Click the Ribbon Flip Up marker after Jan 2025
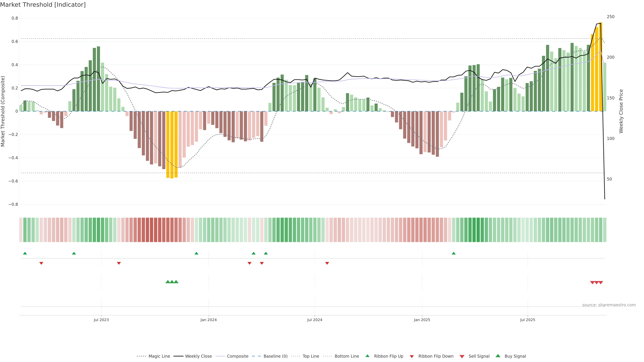 point(453,253)
